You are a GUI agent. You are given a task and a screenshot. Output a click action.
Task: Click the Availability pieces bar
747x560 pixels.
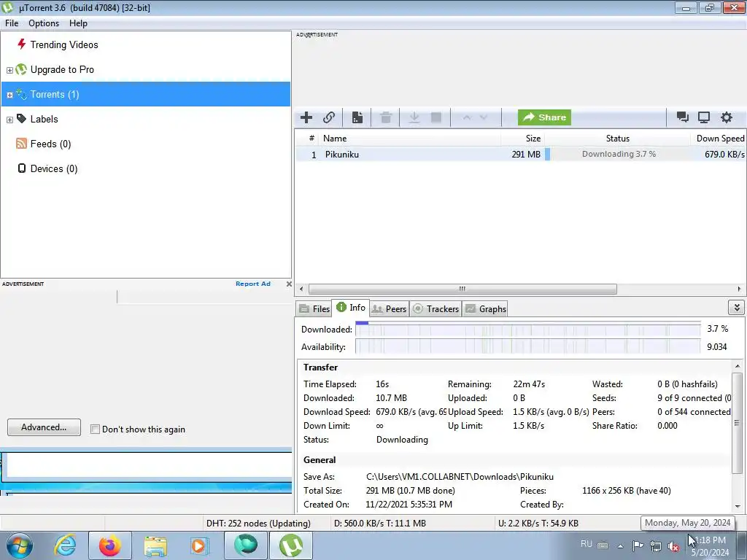pos(528,346)
